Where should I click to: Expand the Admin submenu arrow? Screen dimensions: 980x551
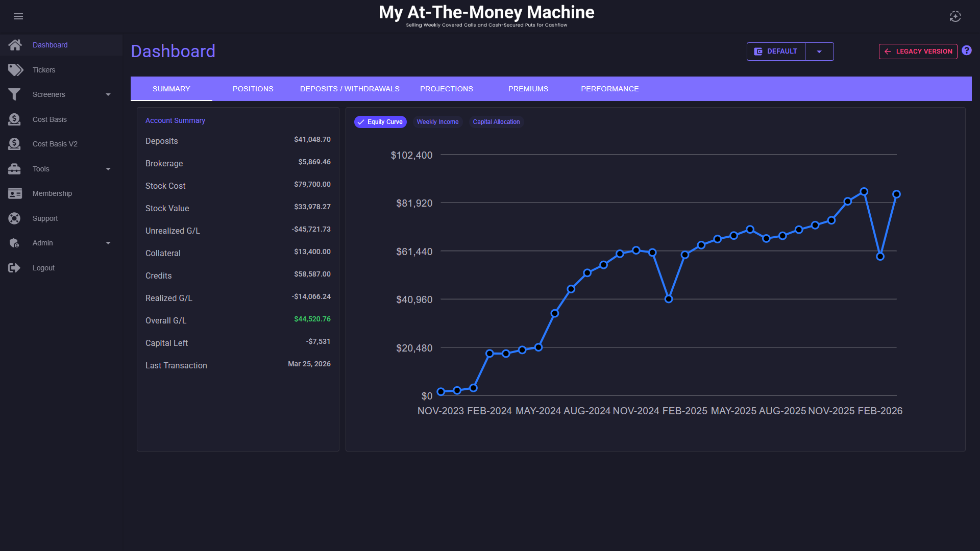coord(108,243)
